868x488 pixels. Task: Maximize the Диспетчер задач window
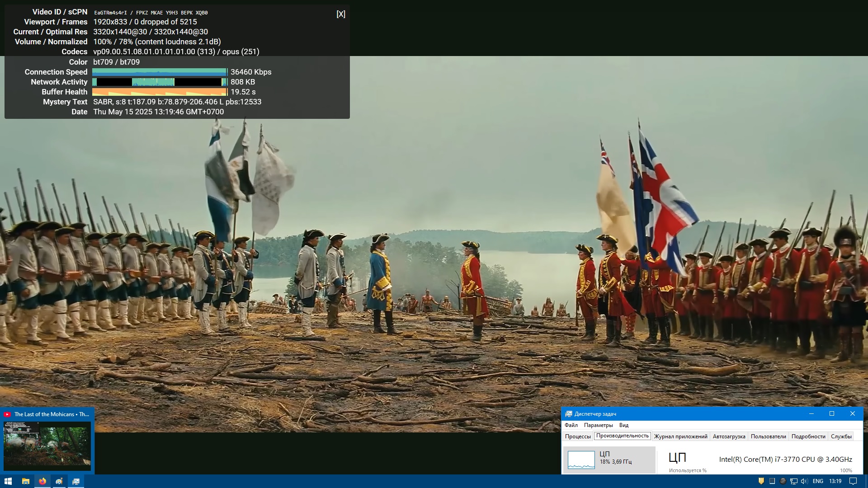[832, 414]
